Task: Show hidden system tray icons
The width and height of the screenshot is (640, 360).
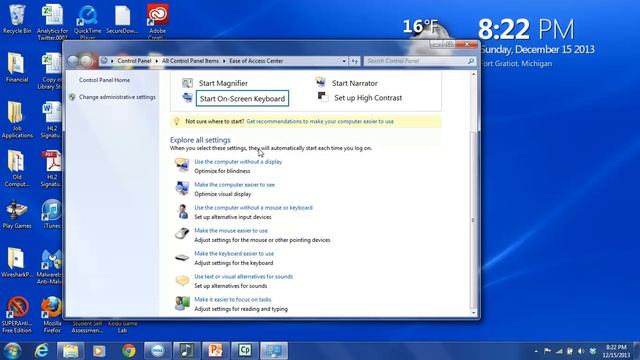Action: (536, 351)
